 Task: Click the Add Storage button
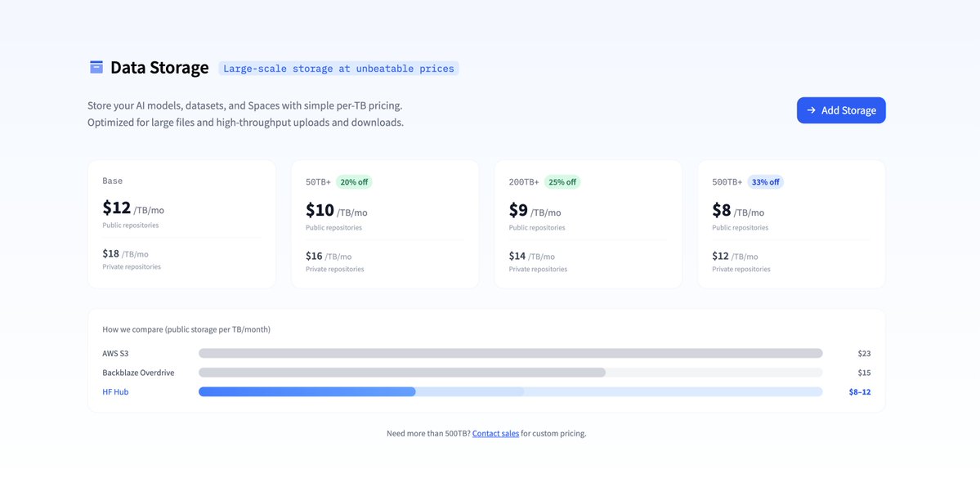pos(840,110)
